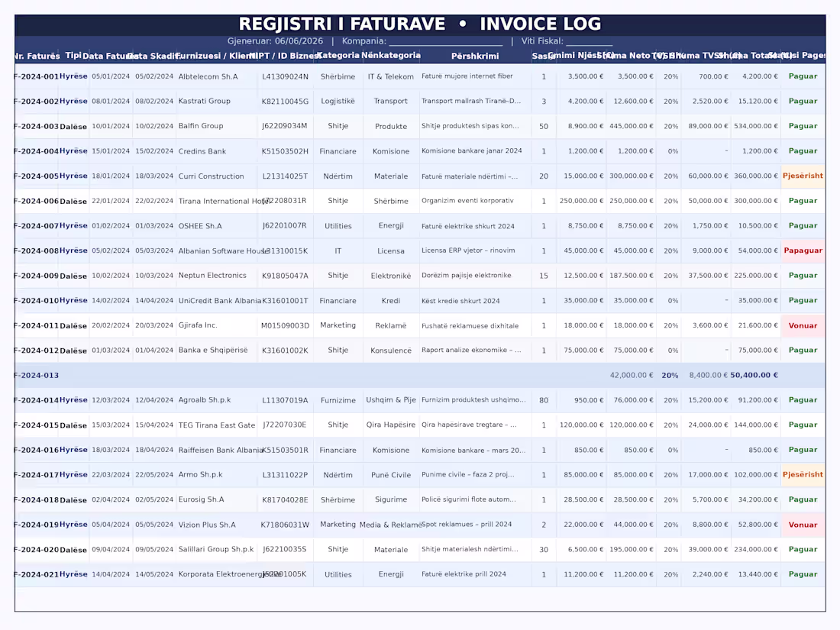Click Nënkategoria column header
Screen dimensions: 840x630
coord(391,55)
